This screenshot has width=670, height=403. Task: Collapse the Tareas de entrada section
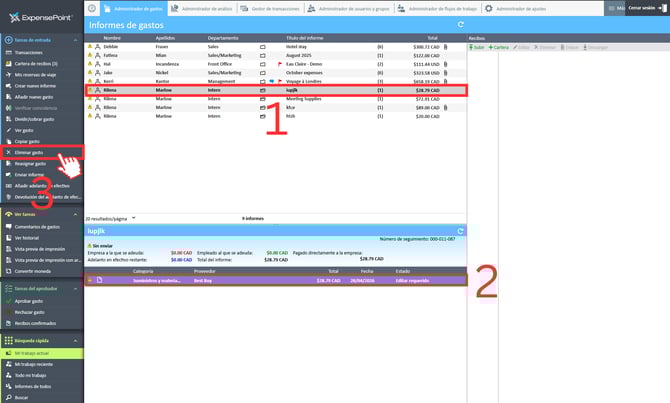(7, 37)
